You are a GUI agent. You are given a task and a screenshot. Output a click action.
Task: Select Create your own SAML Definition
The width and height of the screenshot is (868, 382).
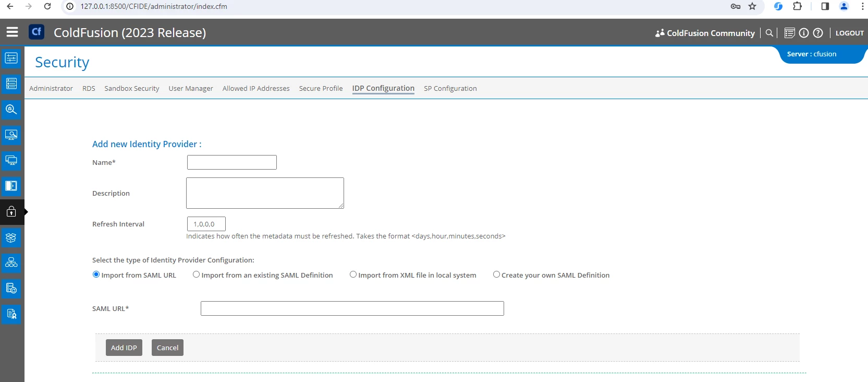pos(496,274)
